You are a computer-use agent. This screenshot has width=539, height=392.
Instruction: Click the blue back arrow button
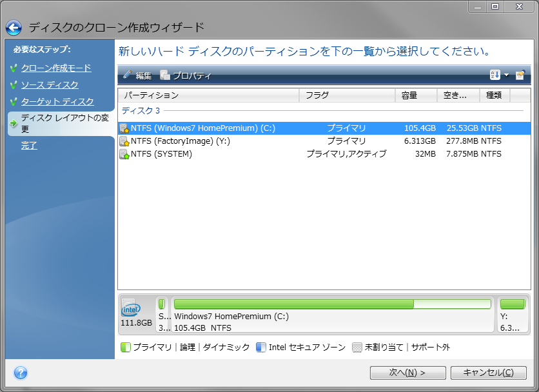[14, 28]
